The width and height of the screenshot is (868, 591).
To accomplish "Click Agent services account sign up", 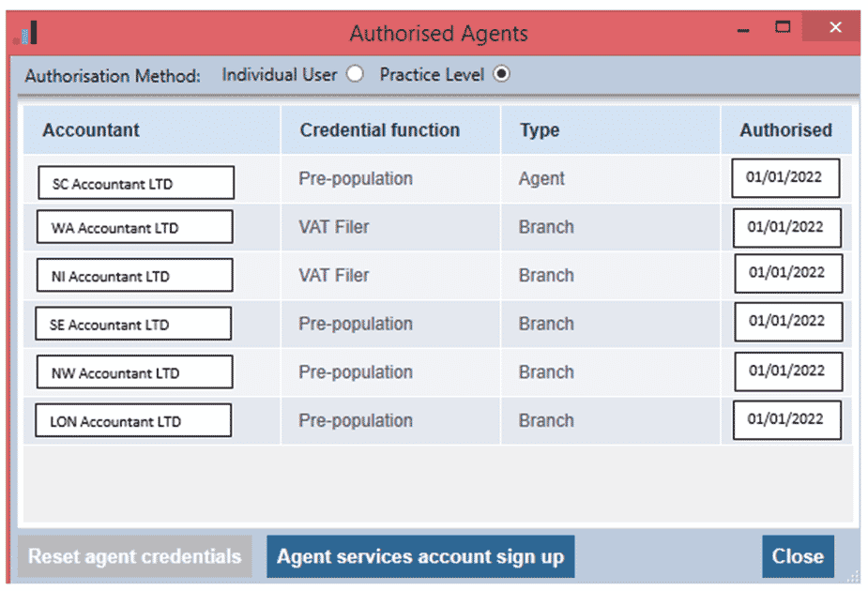I will 419,556.
